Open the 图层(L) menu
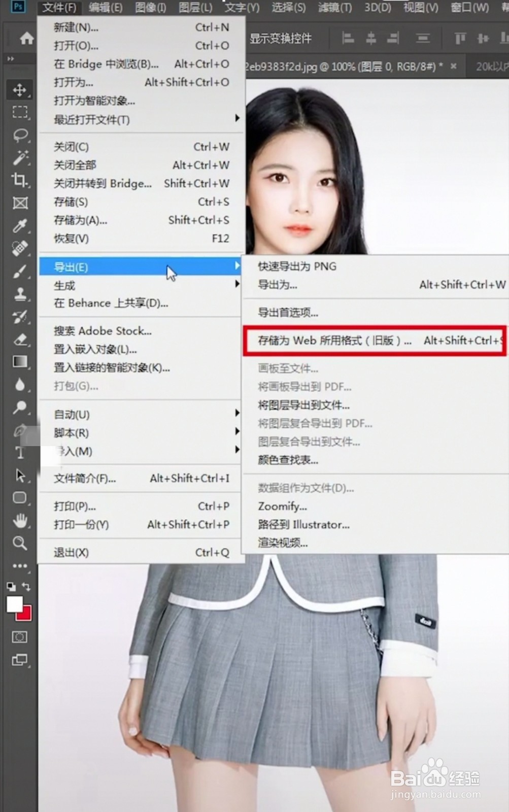The image size is (509, 812). tap(195, 7)
